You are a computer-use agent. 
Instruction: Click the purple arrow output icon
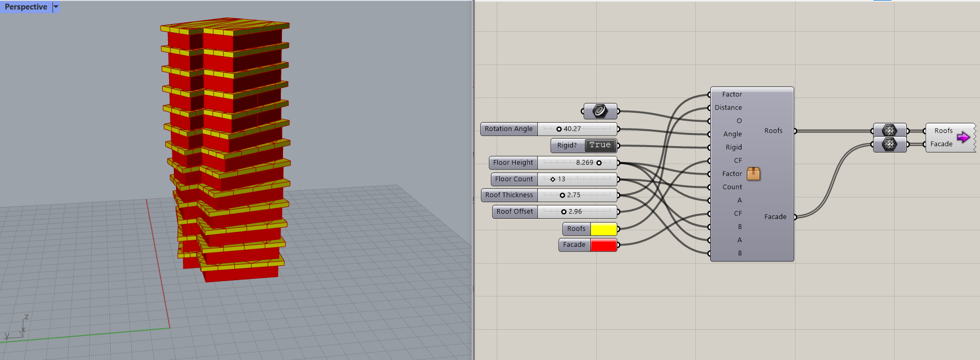pyautogui.click(x=963, y=138)
